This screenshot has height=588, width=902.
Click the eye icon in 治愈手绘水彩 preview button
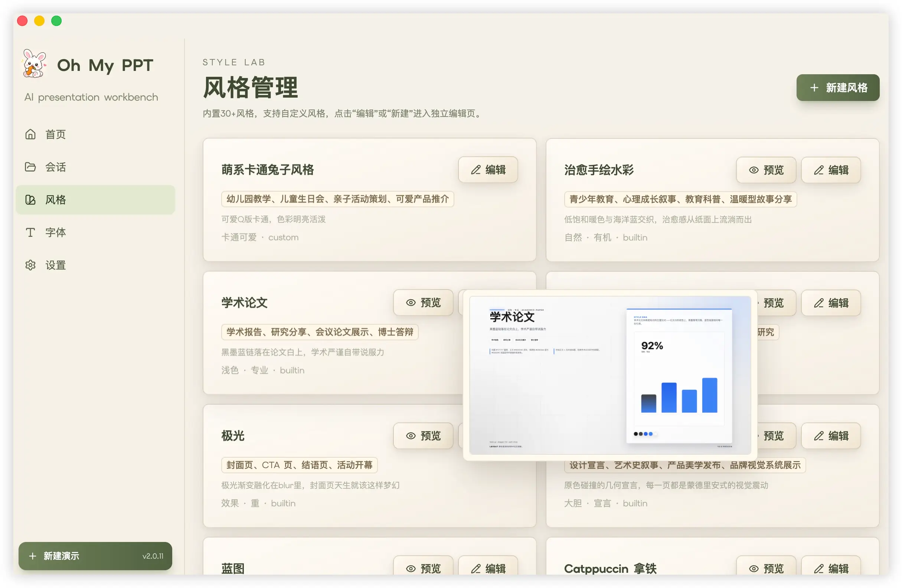pos(754,170)
